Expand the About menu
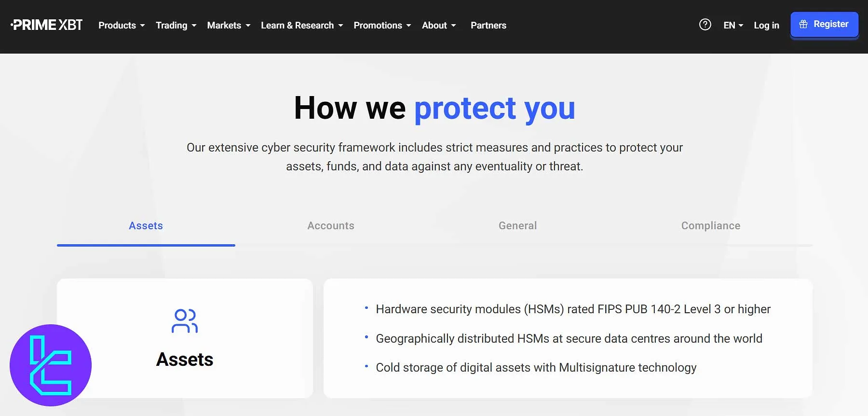This screenshot has height=416, width=868. click(x=438, y=25)
